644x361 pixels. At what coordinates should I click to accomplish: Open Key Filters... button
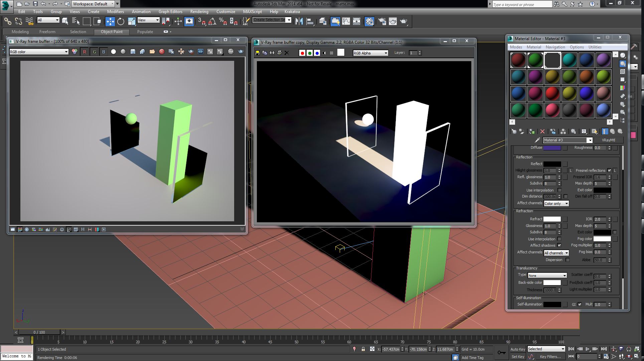pyautogui.click(x=550, y=357)
